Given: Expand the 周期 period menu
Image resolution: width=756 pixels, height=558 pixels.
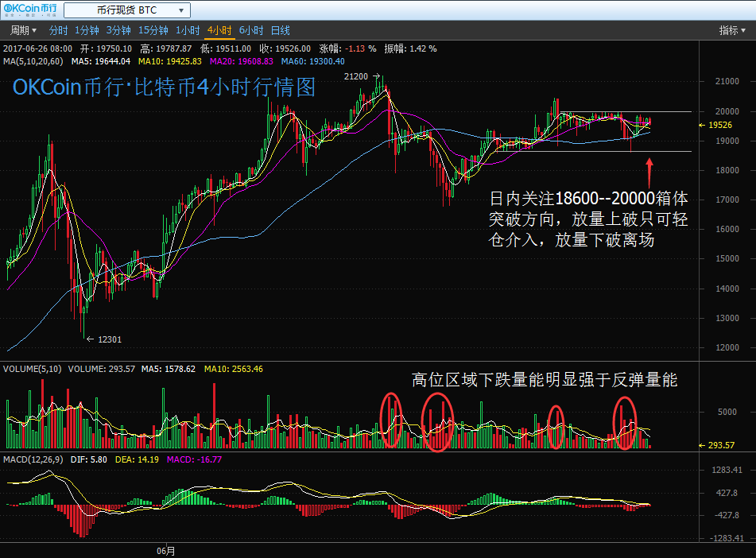Looking at the screenshot, I should (23, 31).
